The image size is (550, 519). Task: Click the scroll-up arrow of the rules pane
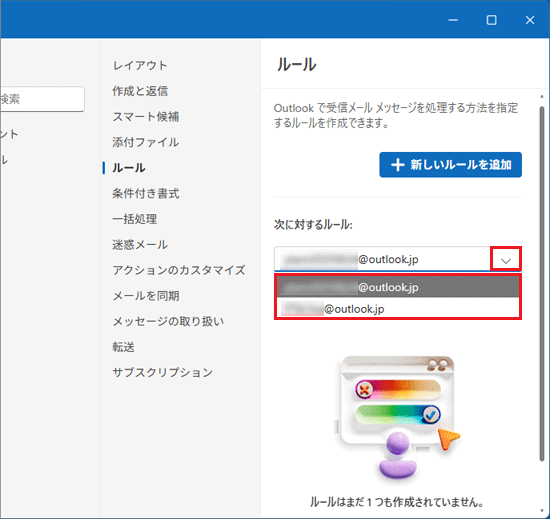(542, 97)
